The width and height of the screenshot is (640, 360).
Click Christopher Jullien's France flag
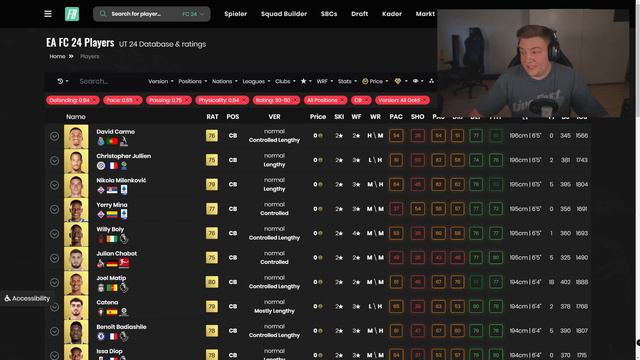tap(113, 166)
